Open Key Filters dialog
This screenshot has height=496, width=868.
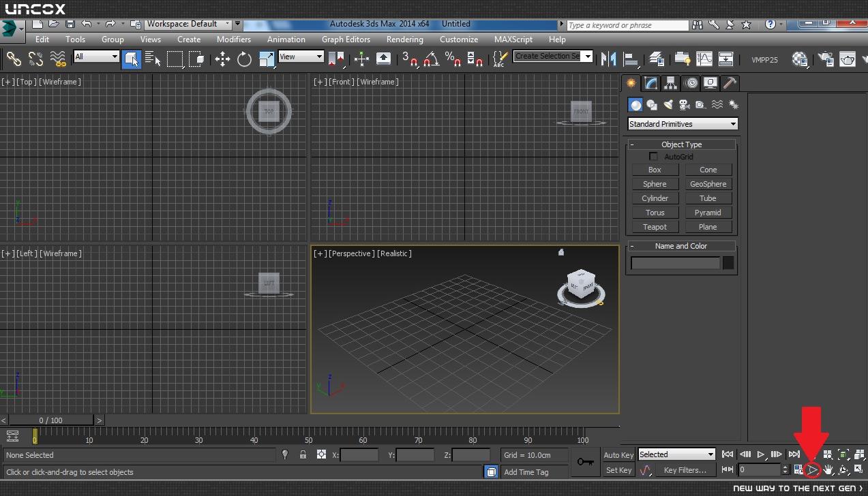685,470
